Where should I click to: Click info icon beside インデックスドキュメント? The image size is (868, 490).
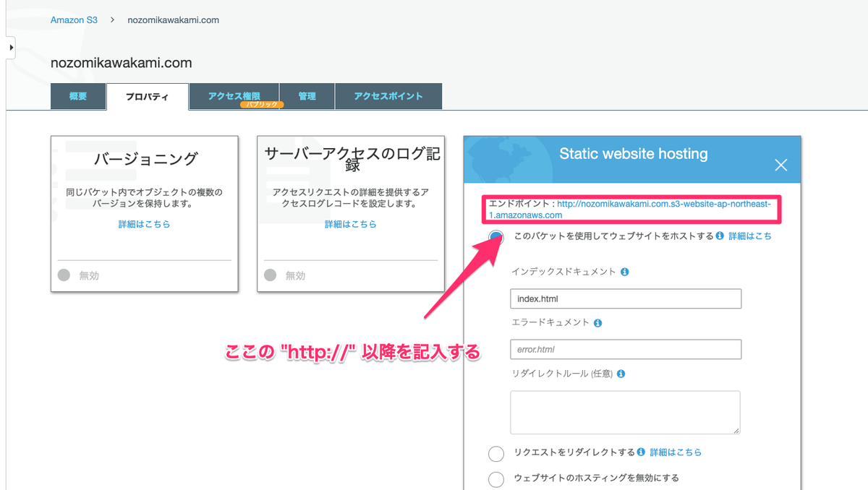pos(624,272)
